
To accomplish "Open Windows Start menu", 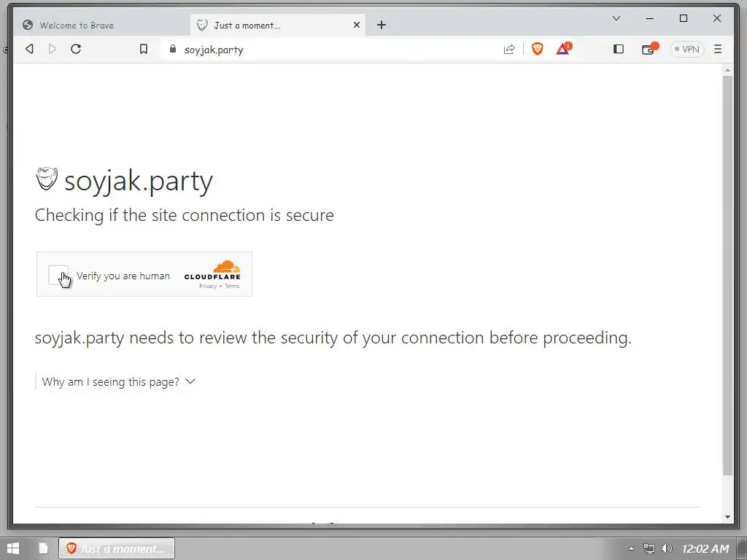I will [13, 548].
